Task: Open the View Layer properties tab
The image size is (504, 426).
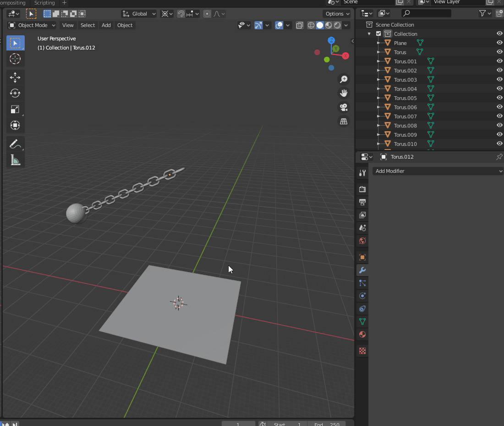Action: (x=362, y=215)
